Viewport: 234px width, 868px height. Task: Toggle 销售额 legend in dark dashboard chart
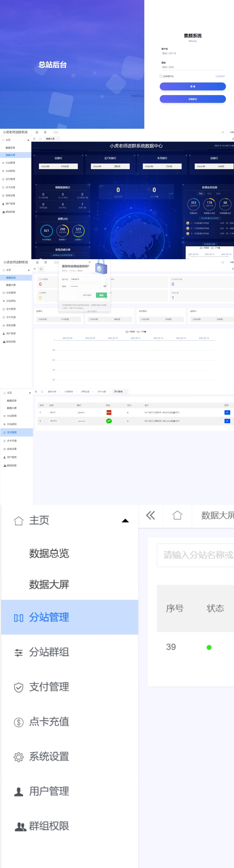204,248
